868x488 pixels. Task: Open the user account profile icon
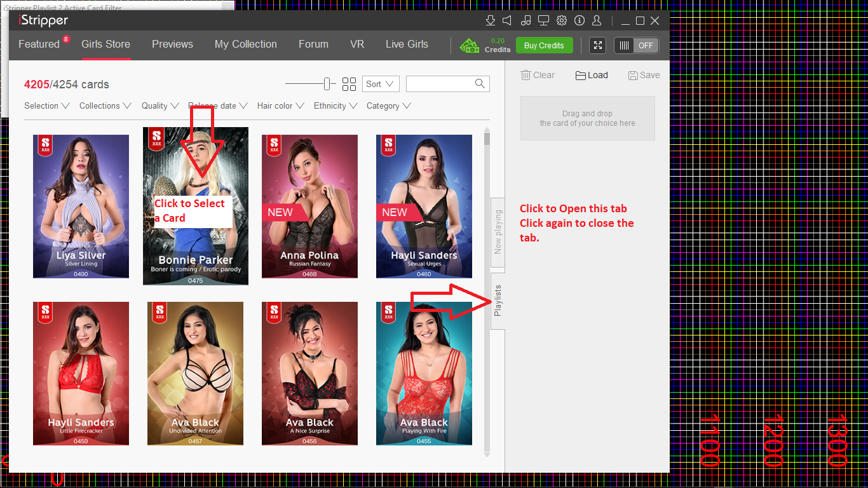pos(597,20)
